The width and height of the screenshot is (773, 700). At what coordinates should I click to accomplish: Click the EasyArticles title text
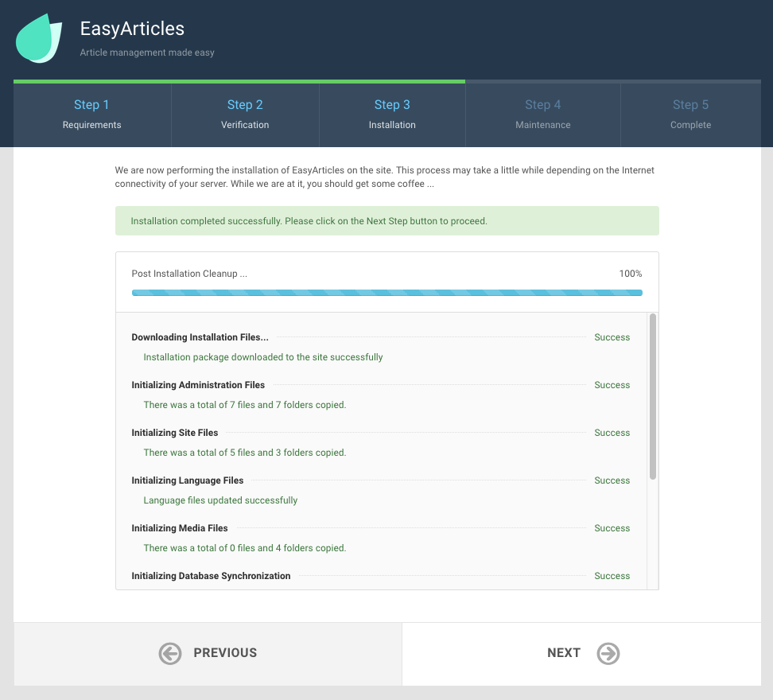(132, 29)
